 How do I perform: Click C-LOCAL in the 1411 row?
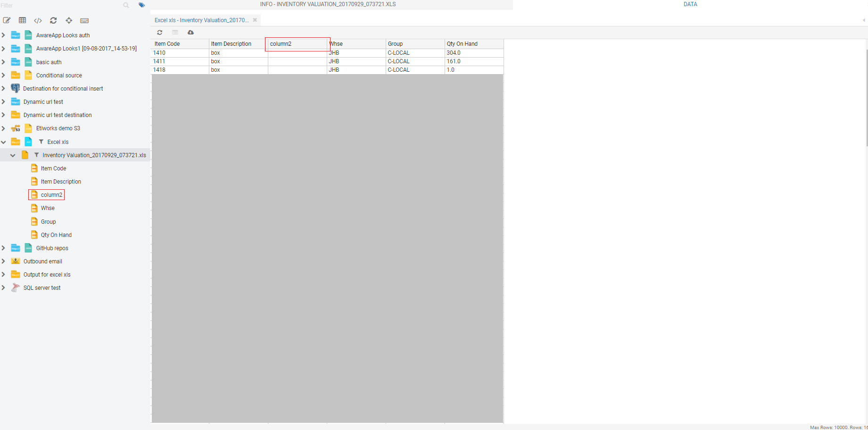pyautogui.click(x=415, y=61)
